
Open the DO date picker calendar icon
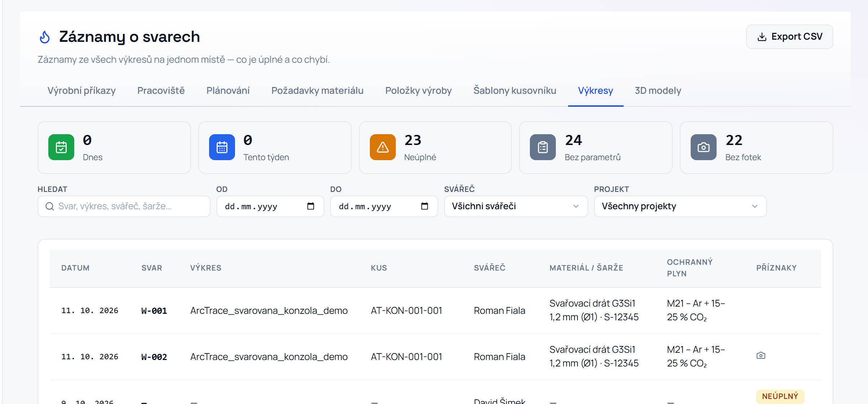(425, 206)
